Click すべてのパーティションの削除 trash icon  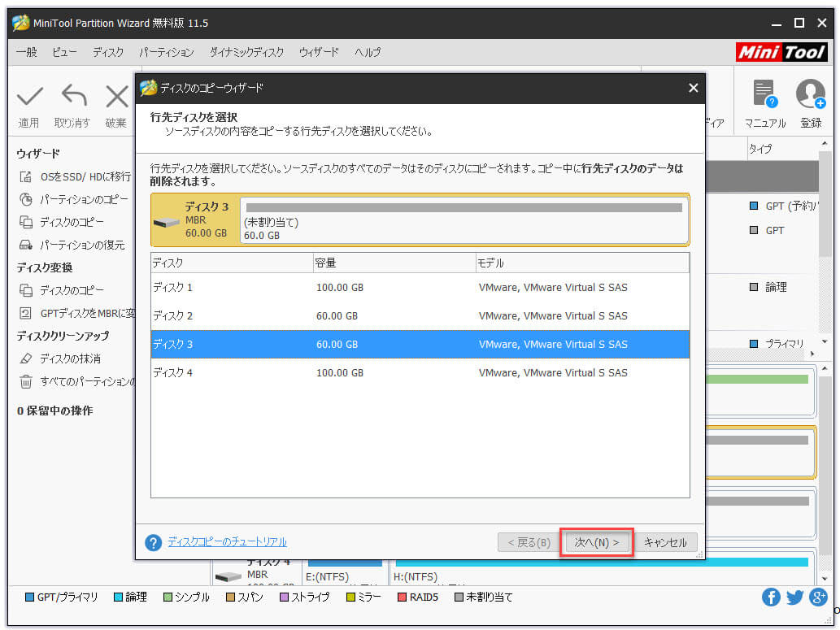point(26,381)
